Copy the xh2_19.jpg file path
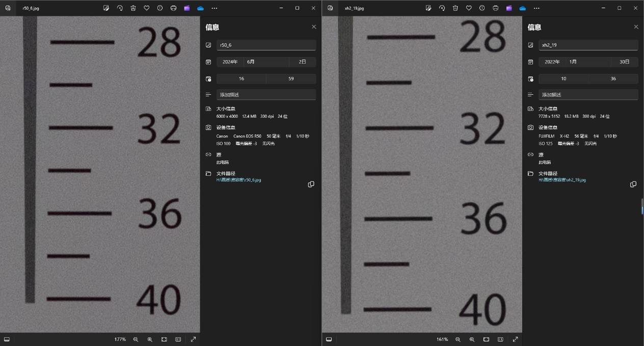 (633, 184)
